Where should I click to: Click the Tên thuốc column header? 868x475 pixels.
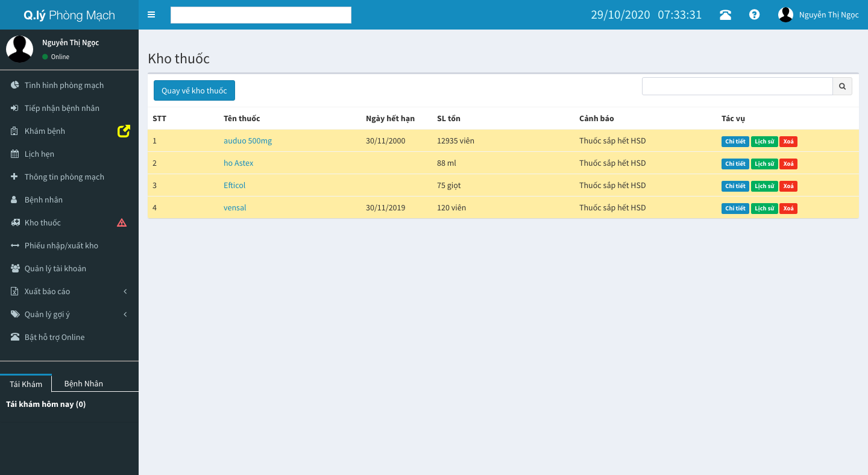[242, 118]
